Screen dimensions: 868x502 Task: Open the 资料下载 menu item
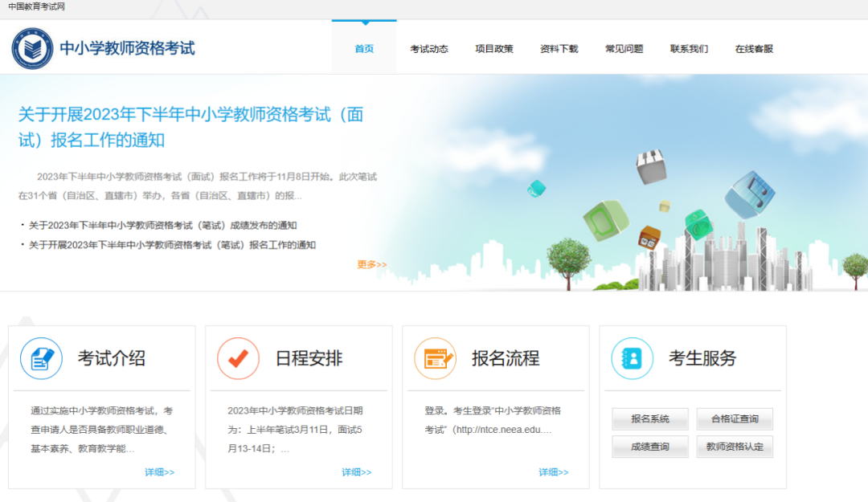pyautogui.click(x=559, y=47)
